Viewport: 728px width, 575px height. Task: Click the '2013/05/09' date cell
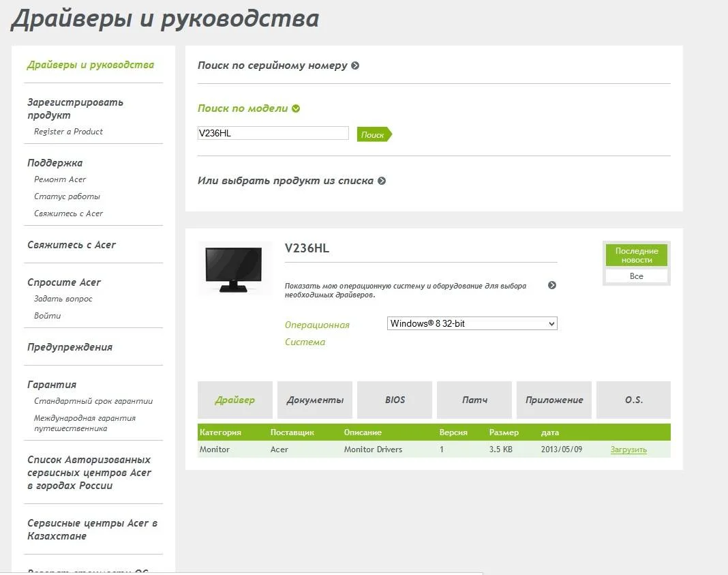pos(562,449)
